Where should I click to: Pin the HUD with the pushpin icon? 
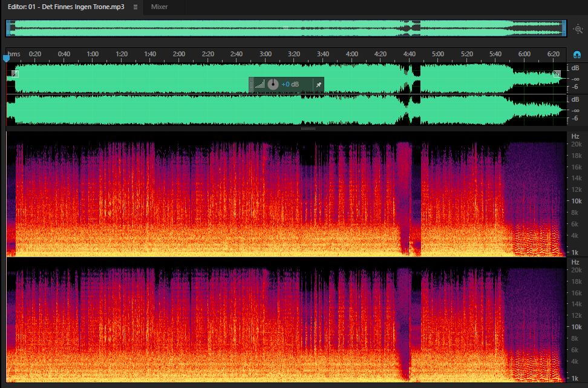(318, 85)
